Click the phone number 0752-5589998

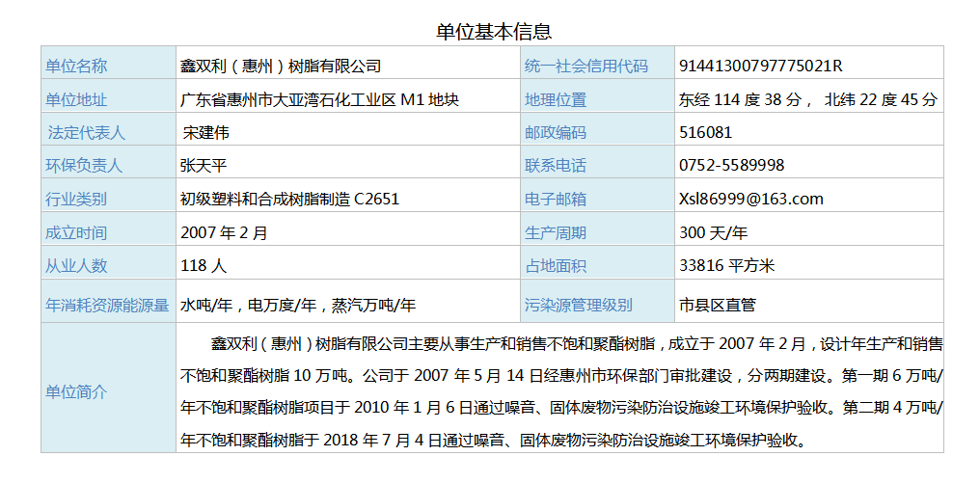(x=732, y=165)
